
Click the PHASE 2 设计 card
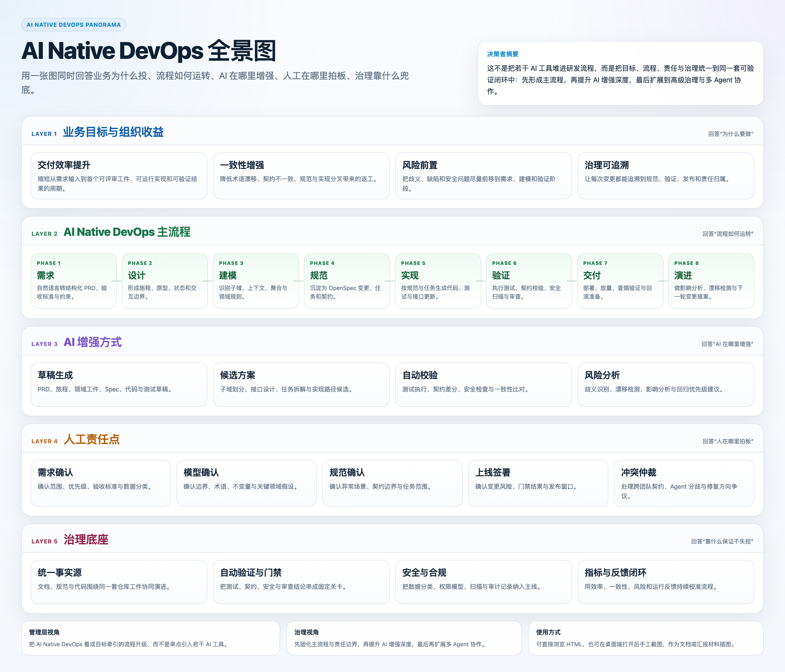165,281
